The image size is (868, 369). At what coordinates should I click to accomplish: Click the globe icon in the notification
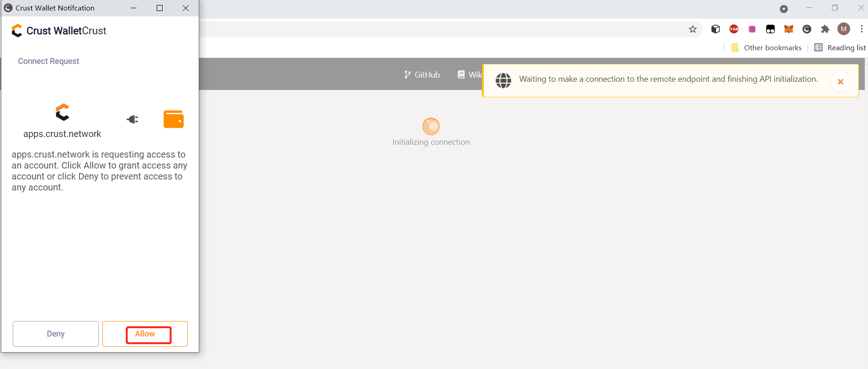503,81
